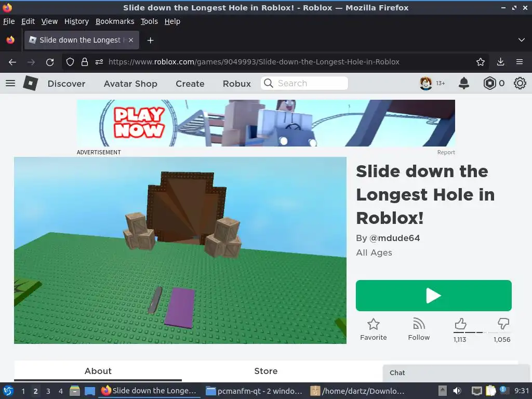Switch to workspace 1

[x=23, y=391]
